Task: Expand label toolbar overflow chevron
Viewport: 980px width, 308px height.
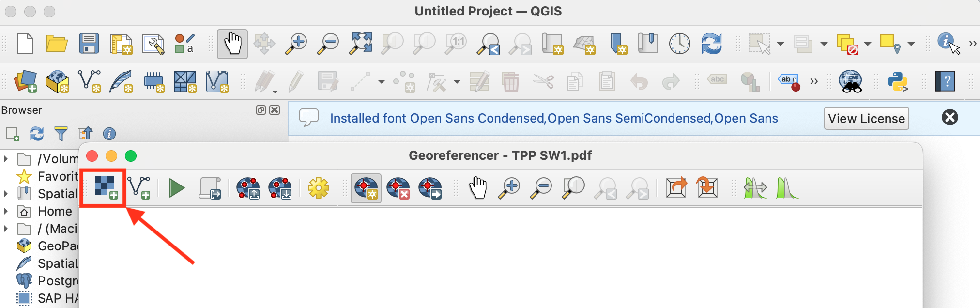Action: click(x=814, y=81)
